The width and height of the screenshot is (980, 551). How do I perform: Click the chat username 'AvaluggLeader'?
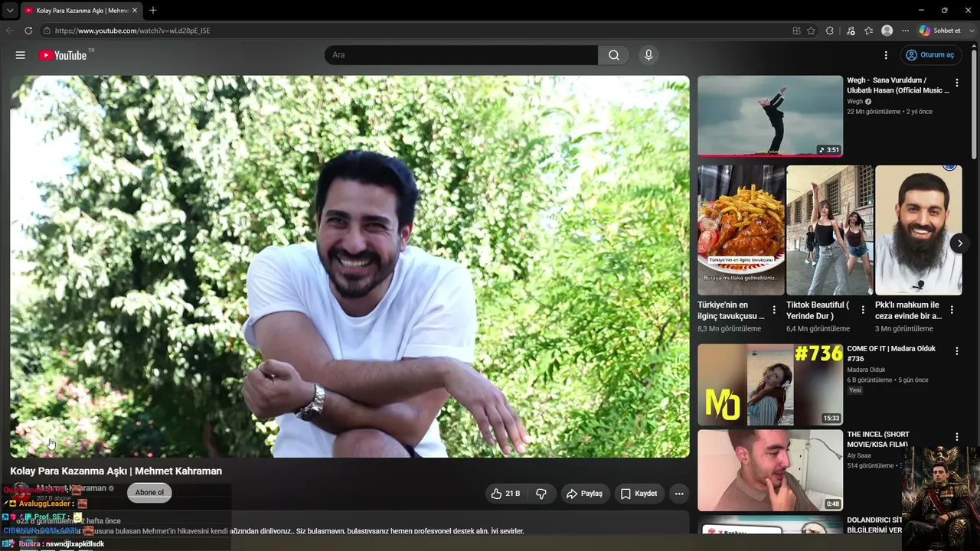point(46,504)
